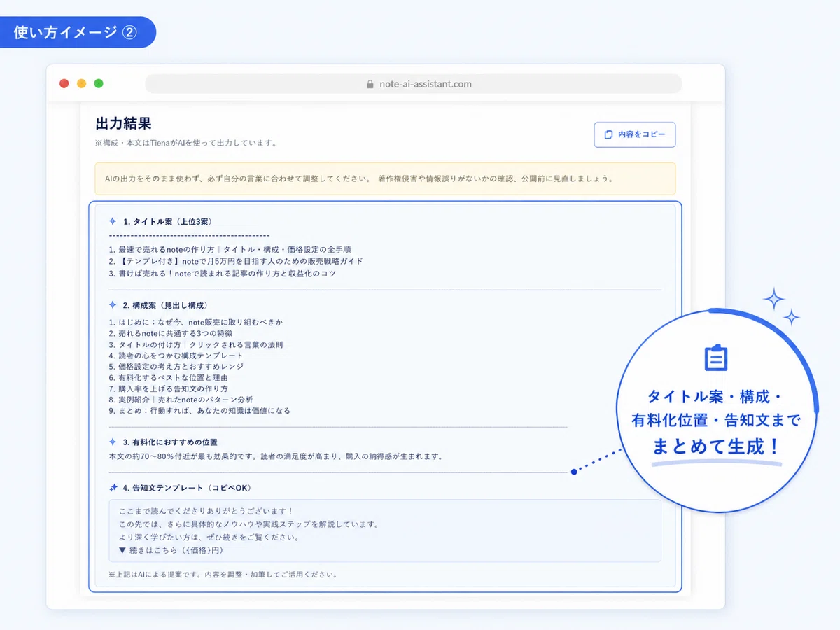
Task: Click the 内容をコピー button
Action: 634,134
